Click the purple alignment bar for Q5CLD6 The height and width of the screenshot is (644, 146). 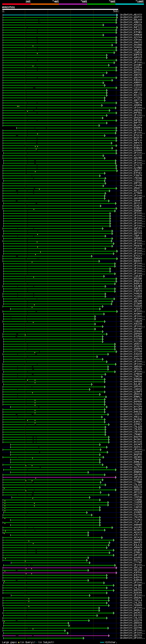click(60, 568)
